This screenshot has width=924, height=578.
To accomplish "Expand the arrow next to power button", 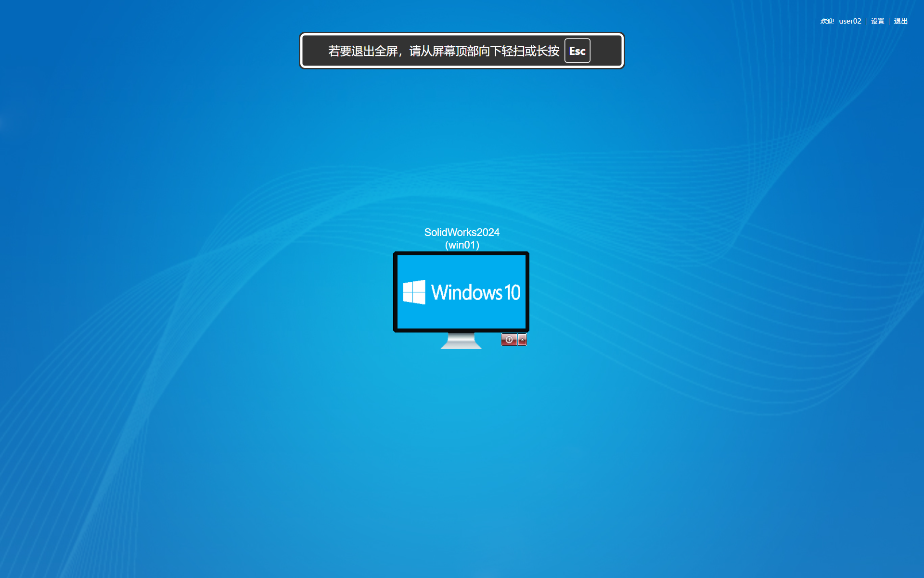I will pos(523,340).
